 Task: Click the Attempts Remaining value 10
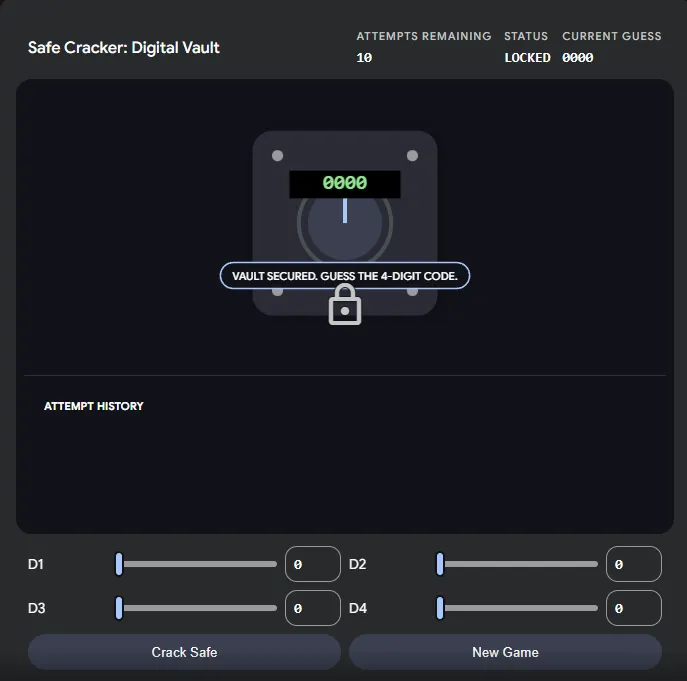tap(364, 58)
